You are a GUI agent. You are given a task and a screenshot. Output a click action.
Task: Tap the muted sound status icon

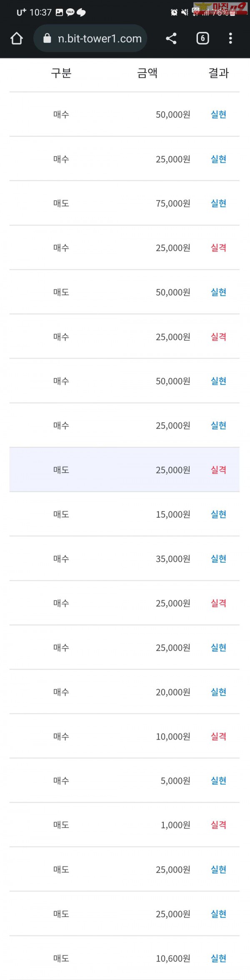click(x=185, y=12)
